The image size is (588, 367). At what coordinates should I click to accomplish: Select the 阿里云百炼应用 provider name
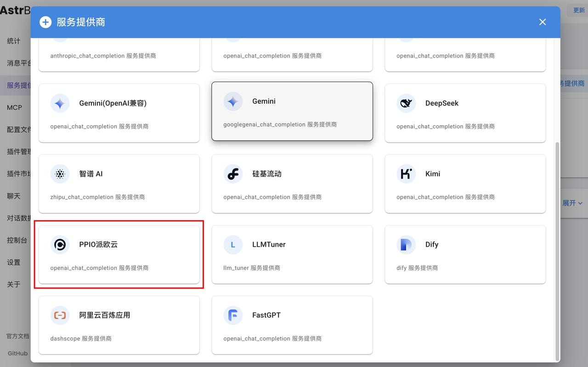pos(105,316)
